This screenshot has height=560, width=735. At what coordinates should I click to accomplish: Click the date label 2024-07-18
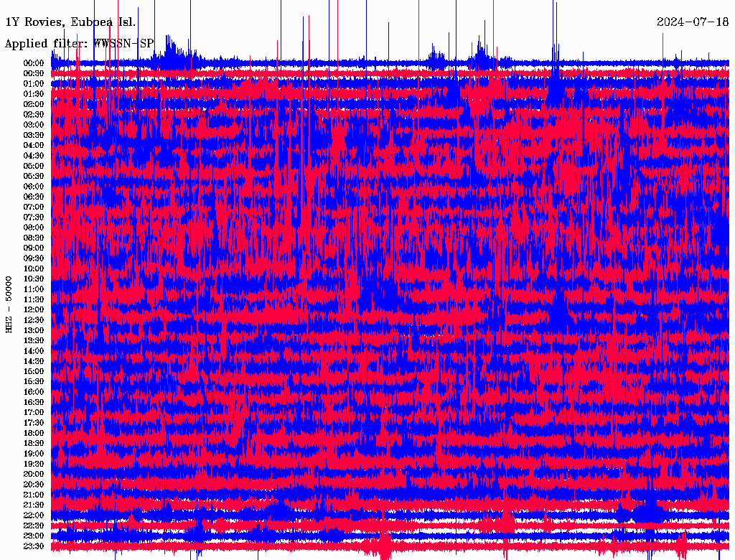(693, 22)
